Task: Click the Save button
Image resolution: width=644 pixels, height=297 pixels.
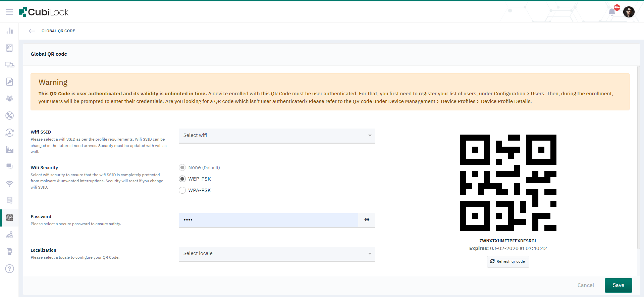Action: tap(618, 285)
